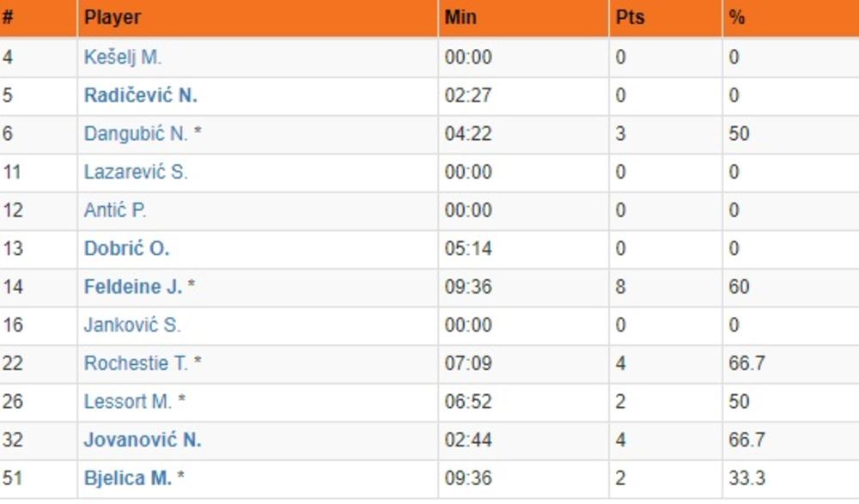Open Rochestie T. player profile
Screen dimensions: 859x504
tap(136, 363)
